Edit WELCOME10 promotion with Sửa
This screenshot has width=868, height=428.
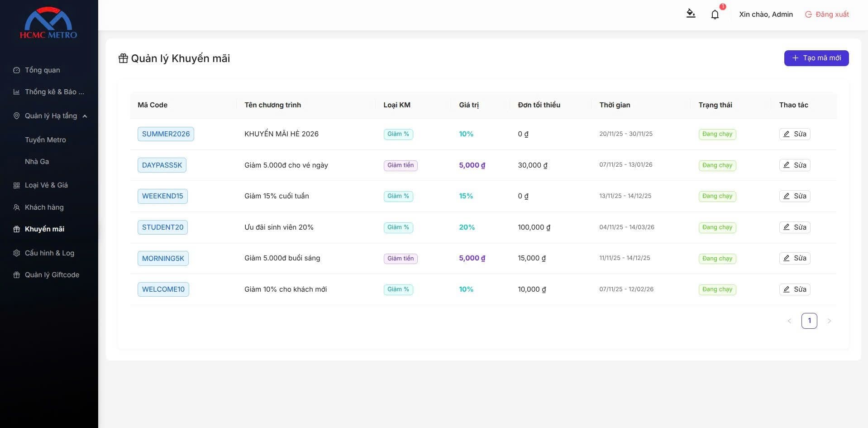(795, 289)
